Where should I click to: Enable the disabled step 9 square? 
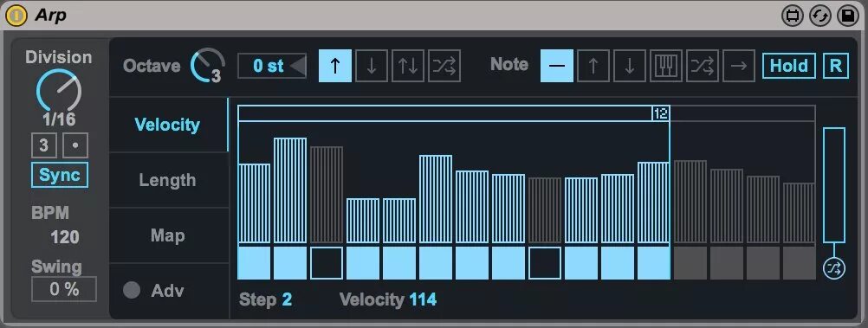coord(545,263)
